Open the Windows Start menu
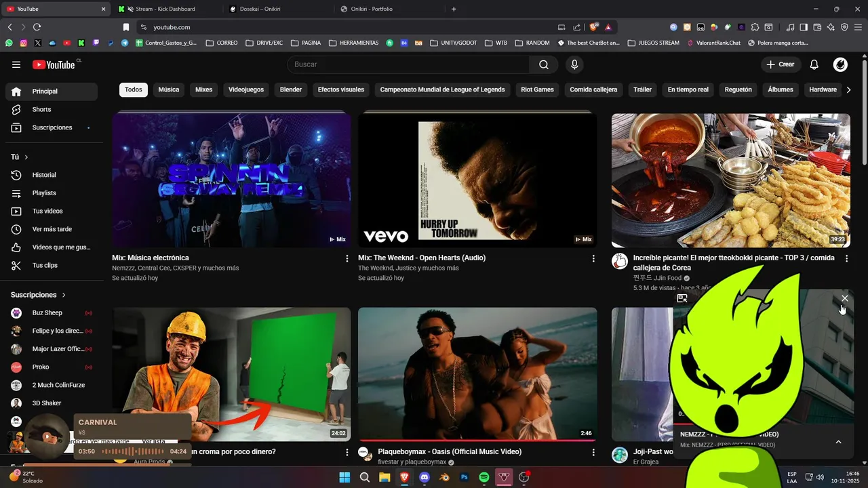868x488 pixels. tap(344, 477)
